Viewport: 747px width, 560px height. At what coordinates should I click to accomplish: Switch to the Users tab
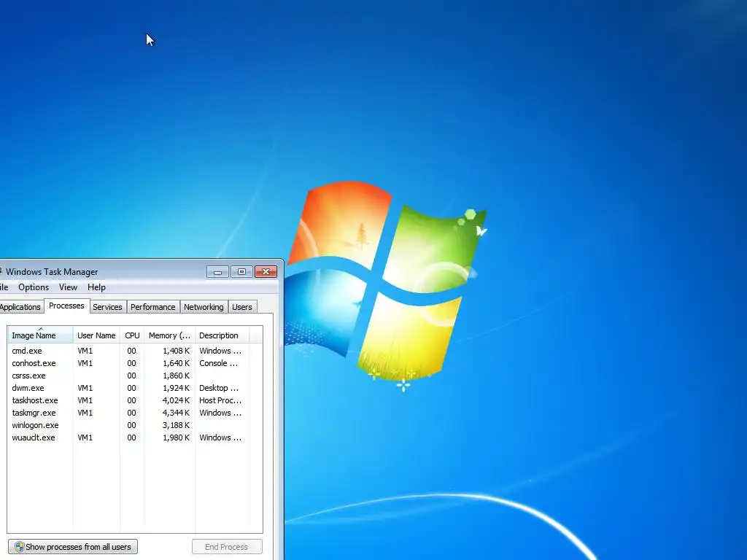coord(242,307)
